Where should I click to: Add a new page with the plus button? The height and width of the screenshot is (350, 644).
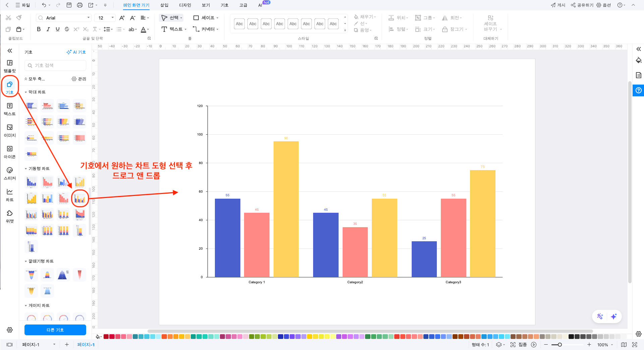point(67,345)
